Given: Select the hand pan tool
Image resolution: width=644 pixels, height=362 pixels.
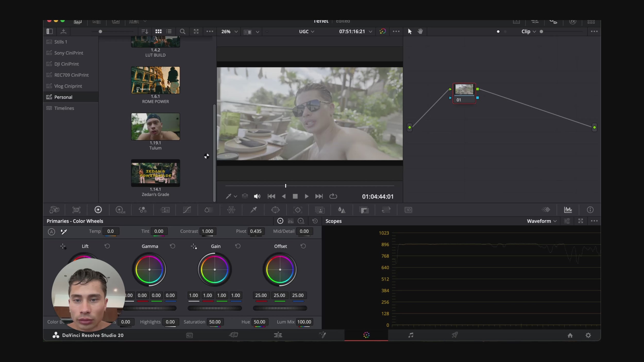Looking at the screenshot, I should point(420,31).
